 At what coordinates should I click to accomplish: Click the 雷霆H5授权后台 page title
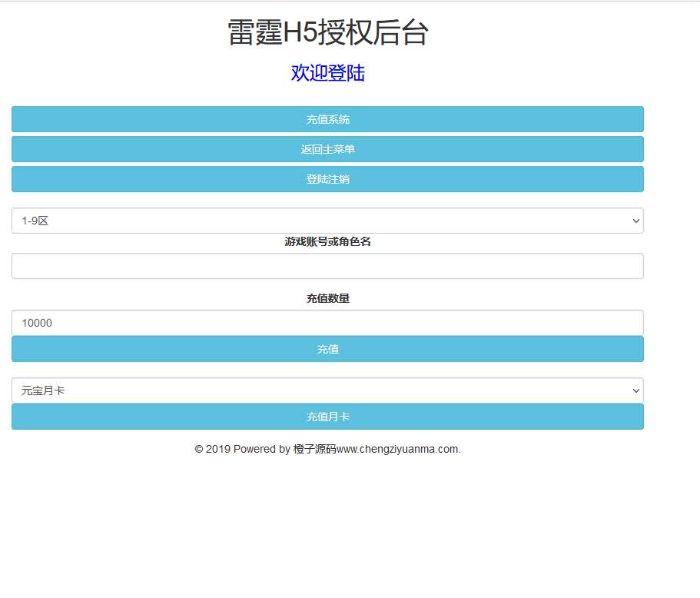(x=327, y=33)
